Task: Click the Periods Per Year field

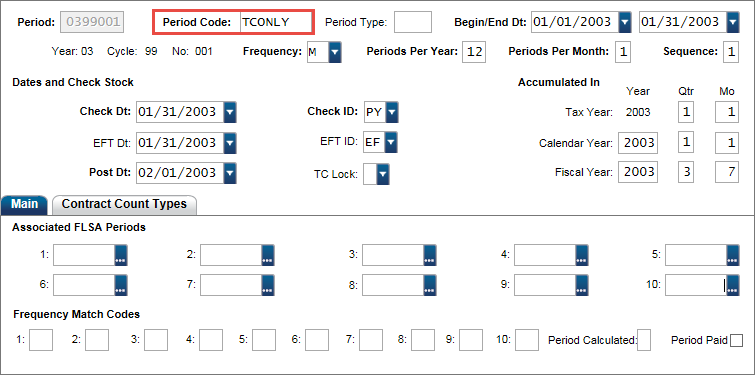Action: pos(474,52)
